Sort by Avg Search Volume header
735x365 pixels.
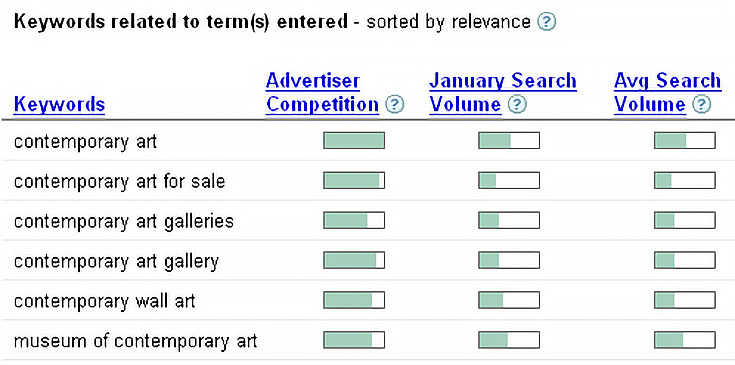point(668,93)
